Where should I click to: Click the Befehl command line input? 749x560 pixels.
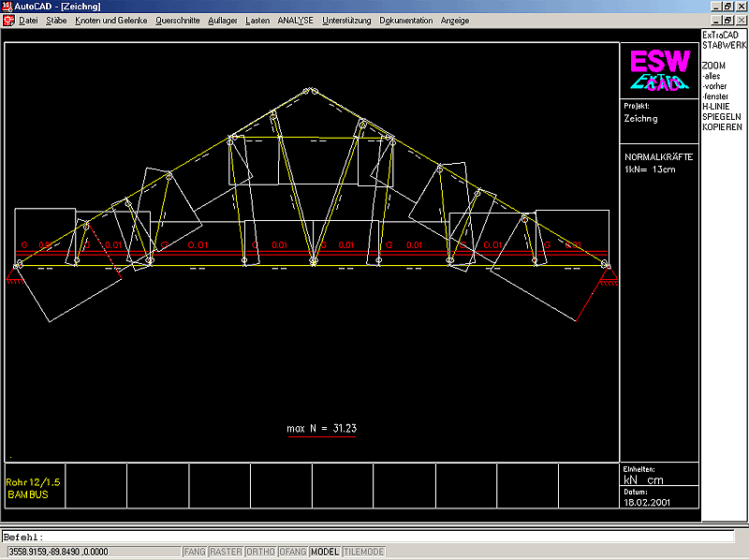click(368, 537)
